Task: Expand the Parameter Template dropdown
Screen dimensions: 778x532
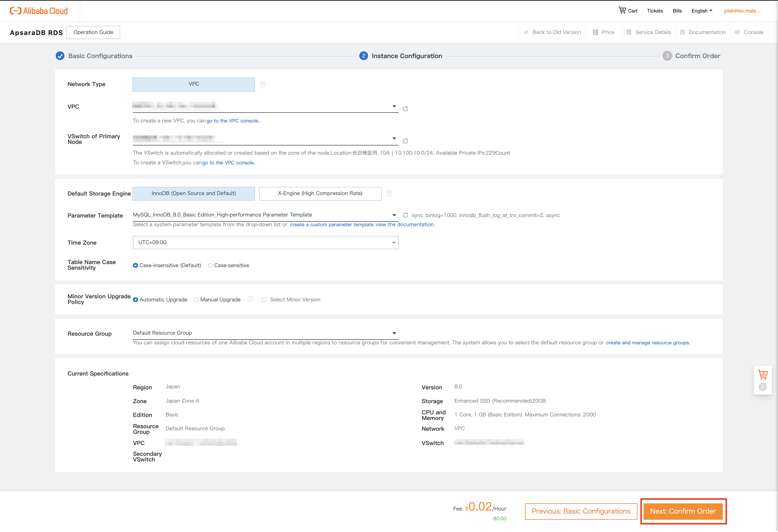Action: click(266, 215)
